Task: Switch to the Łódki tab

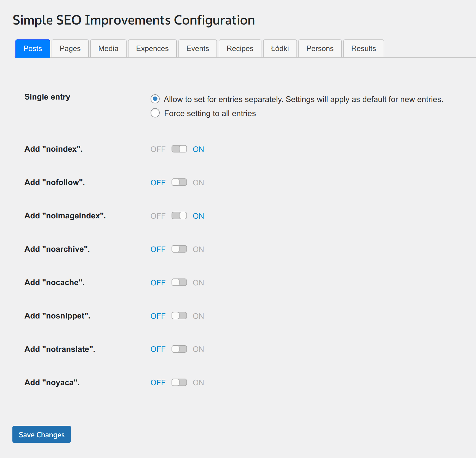Action: click(280, 49)
